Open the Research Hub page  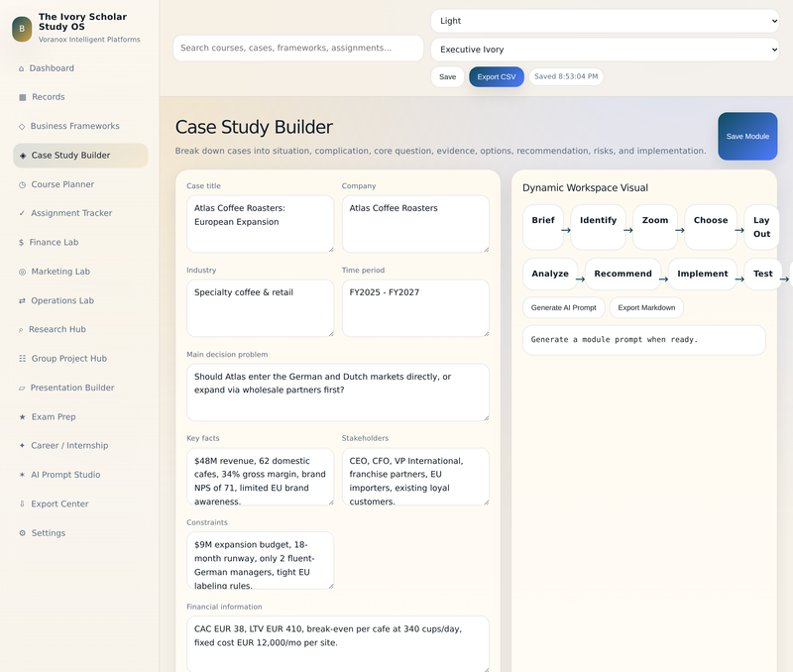(x=80, y=330)
